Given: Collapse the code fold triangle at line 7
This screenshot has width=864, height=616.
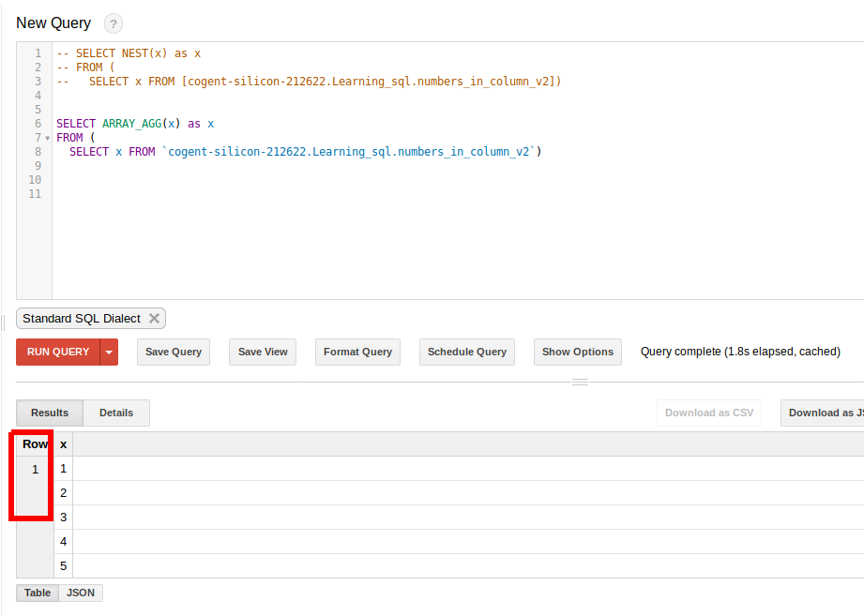Looking at the screenshot, I should (x=45, y=137).
